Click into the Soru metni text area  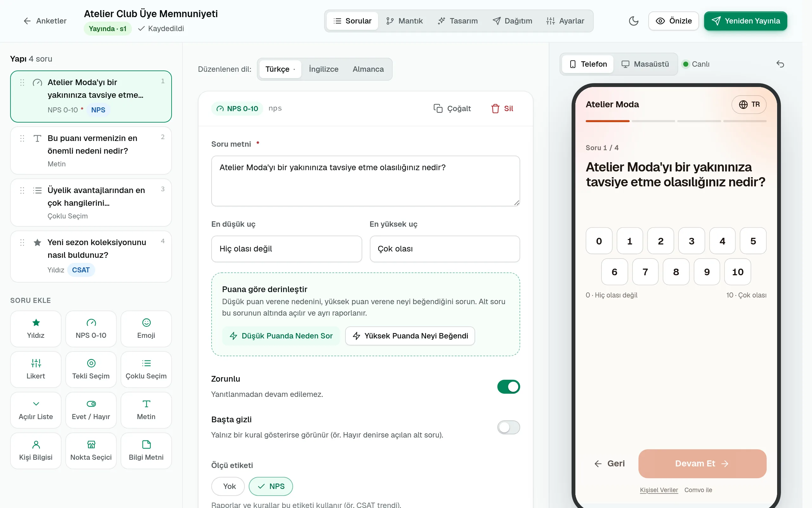(365, 181)
